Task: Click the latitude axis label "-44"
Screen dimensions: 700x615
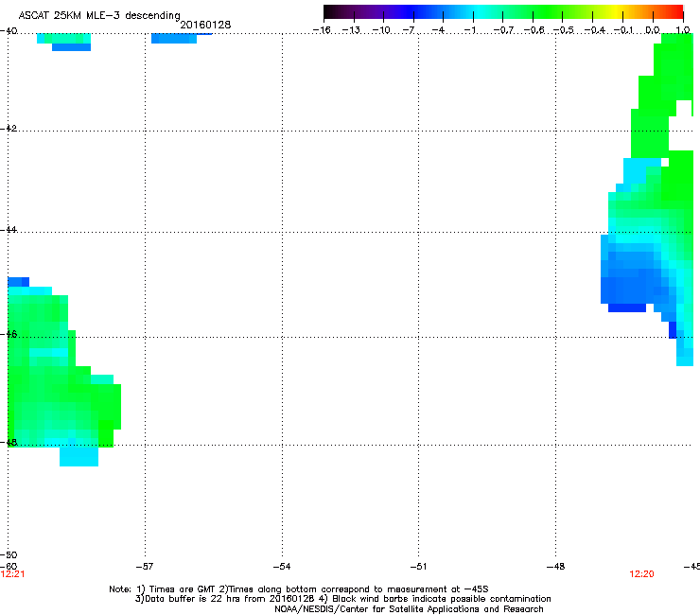Action: (x=9, y=230)
